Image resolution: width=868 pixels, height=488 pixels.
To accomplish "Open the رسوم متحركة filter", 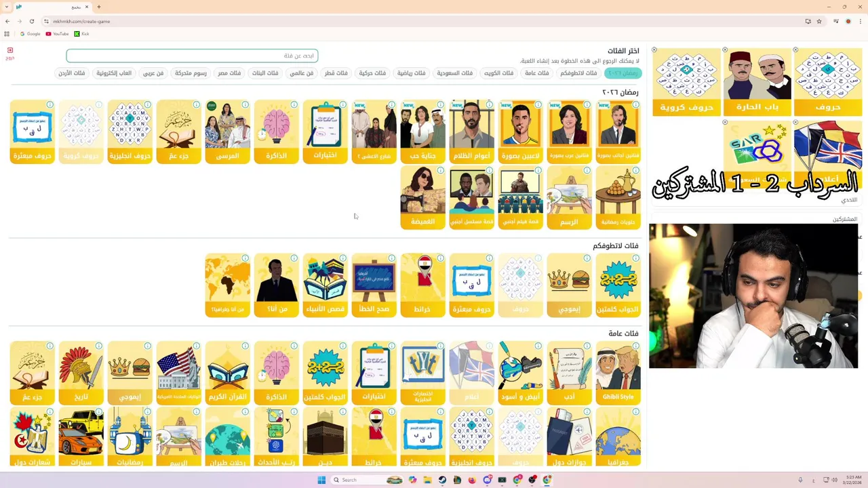I will 191,73.
